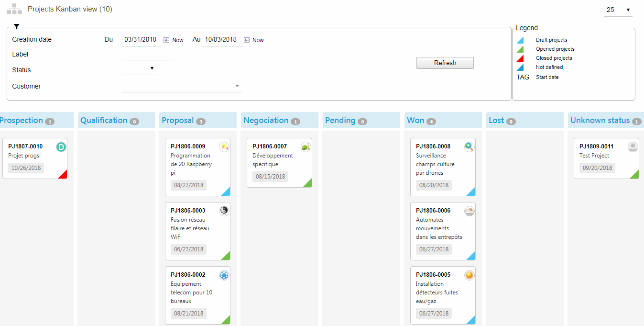644x326 pixels.
Task: Click into the Label input field
Action: (x=148, y=55)
